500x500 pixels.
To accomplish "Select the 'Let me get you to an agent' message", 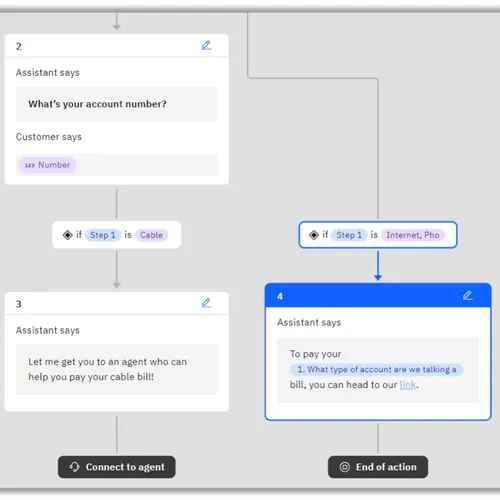I will coord(117,369).
